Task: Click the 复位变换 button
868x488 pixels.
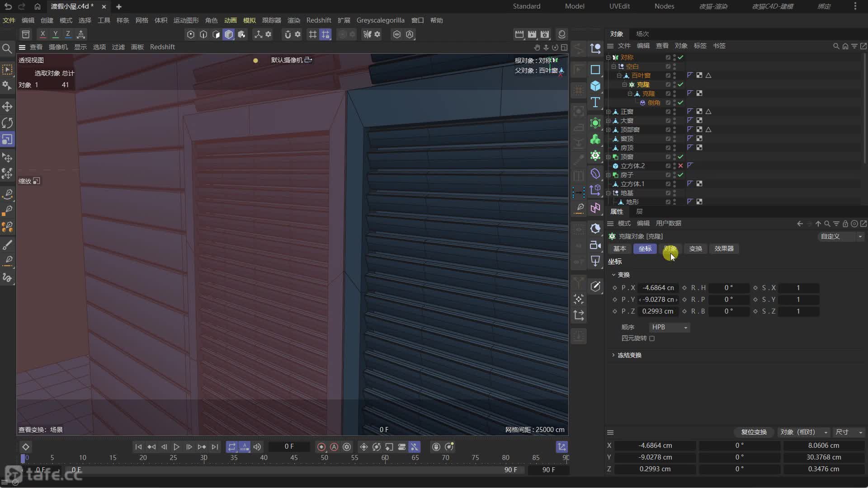Action: point(754,432)
